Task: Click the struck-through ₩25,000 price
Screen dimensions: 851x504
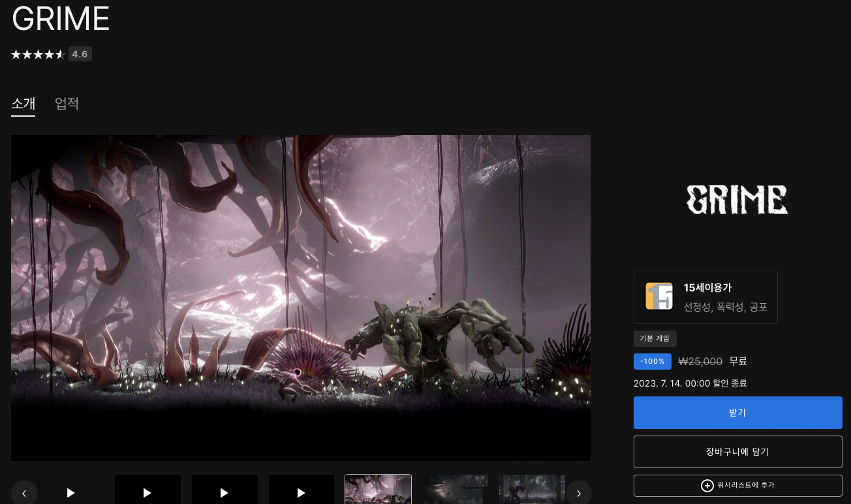Action: click(700, 361)
